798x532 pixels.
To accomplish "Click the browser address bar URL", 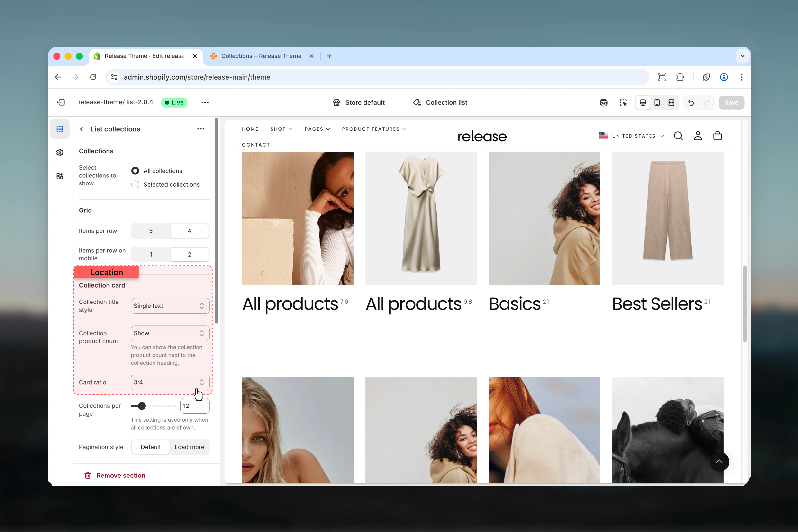I will point(197,77).
